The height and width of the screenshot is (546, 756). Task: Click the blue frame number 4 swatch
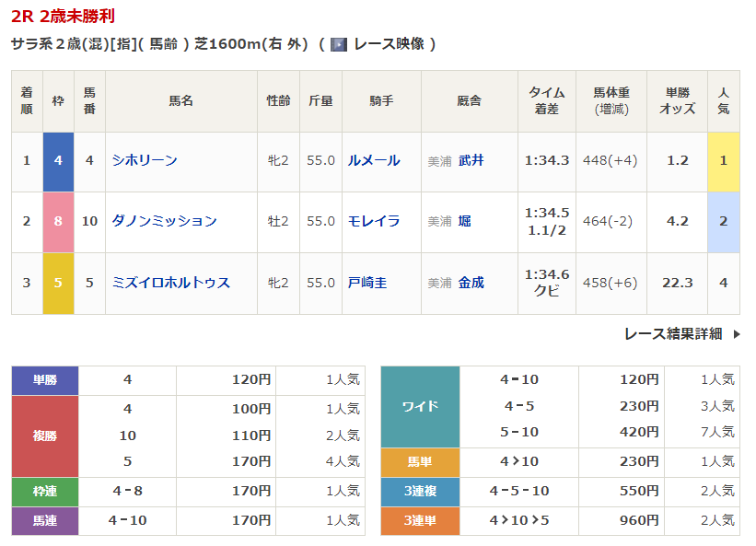[x=58, y=160]
